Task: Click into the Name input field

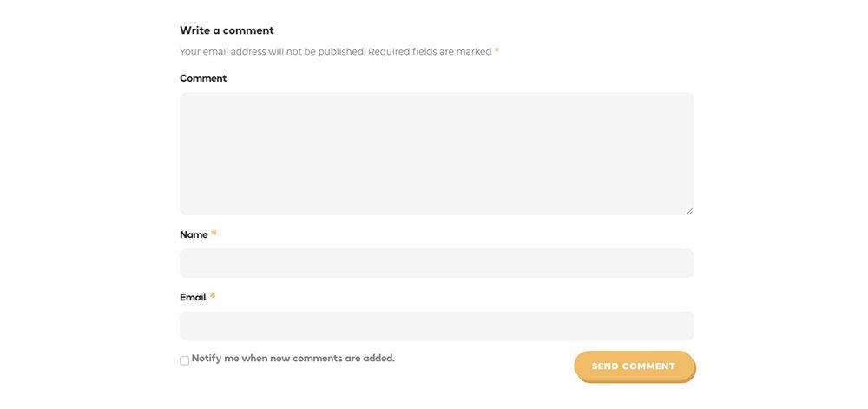Action: pyautogui.click(x=437, y=263)
